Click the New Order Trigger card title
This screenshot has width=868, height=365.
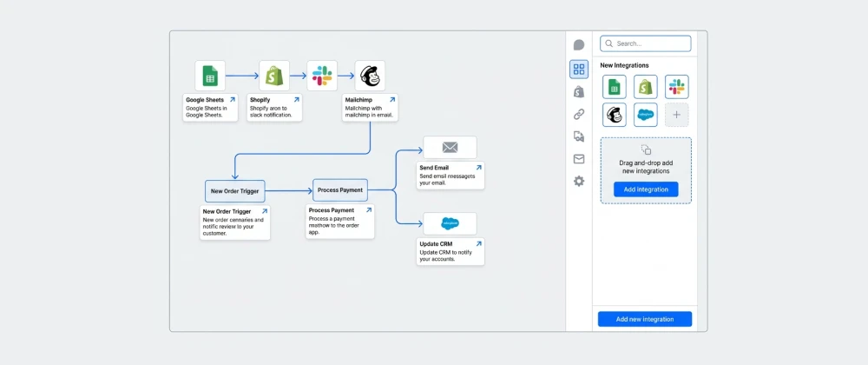coord(227,211)
